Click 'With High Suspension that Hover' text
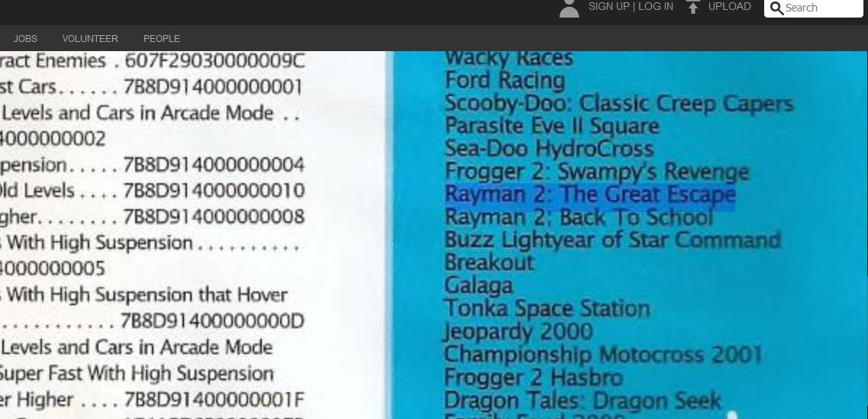Image resolution: width=868 pixels, height=419 pixels. 147,295
